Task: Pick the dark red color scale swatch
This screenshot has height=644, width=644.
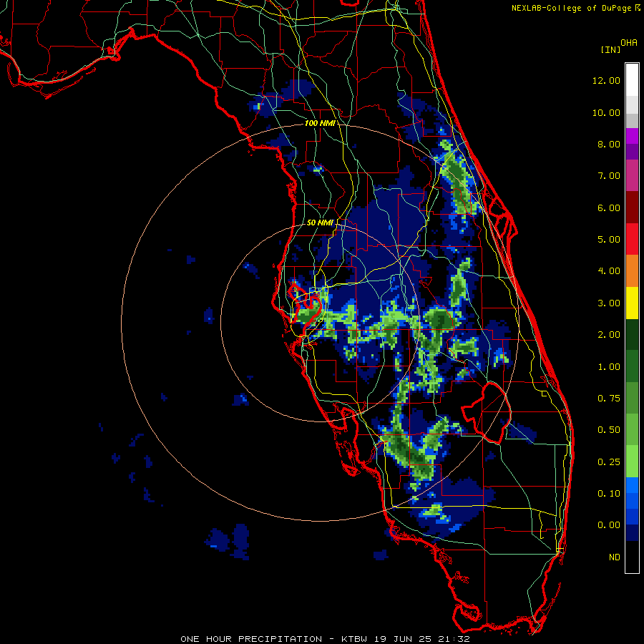Action: [x=632, y=208]
